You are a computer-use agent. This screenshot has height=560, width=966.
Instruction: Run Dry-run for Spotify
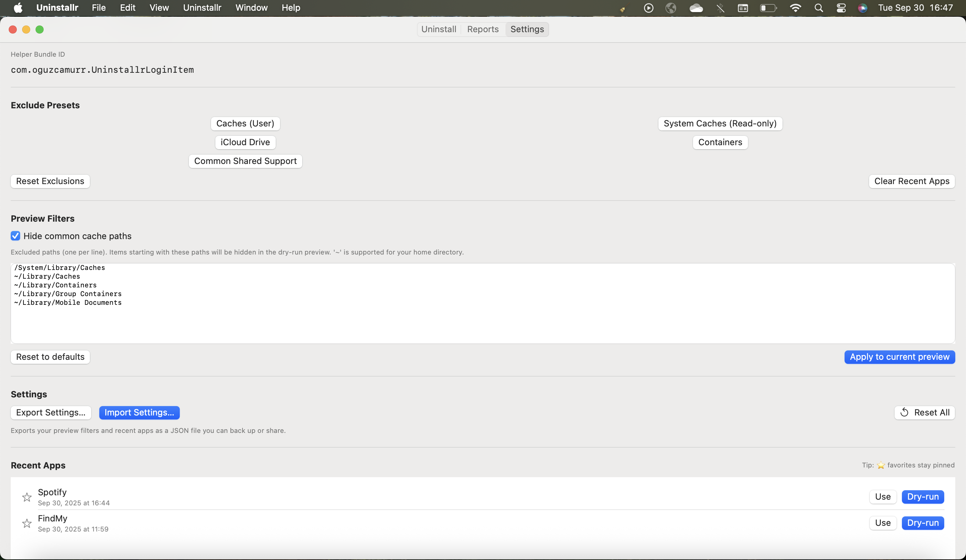pyautogui.click(x=922, y=497)
